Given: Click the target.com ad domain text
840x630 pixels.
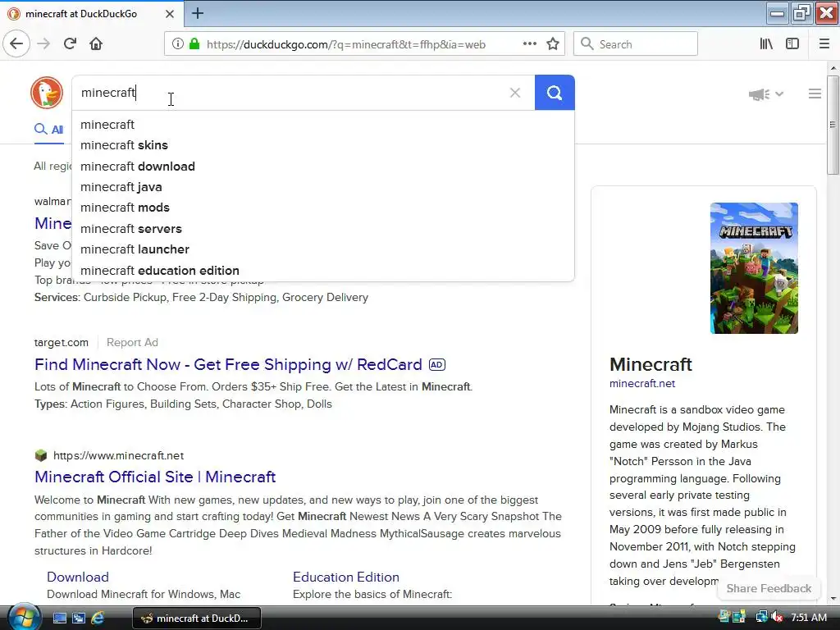Looking at the screenshot, I should tap(61, 342).
